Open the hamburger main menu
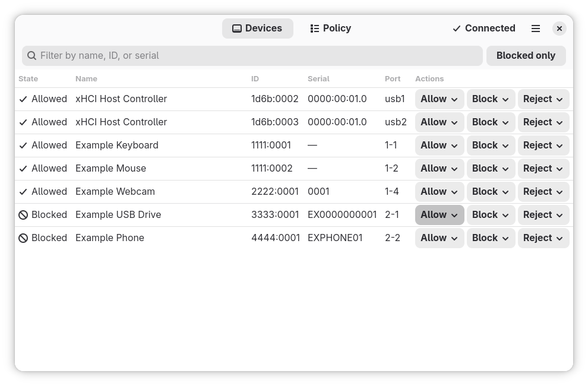Viewport: 588px width, 386px height. [x=536, y=29]
